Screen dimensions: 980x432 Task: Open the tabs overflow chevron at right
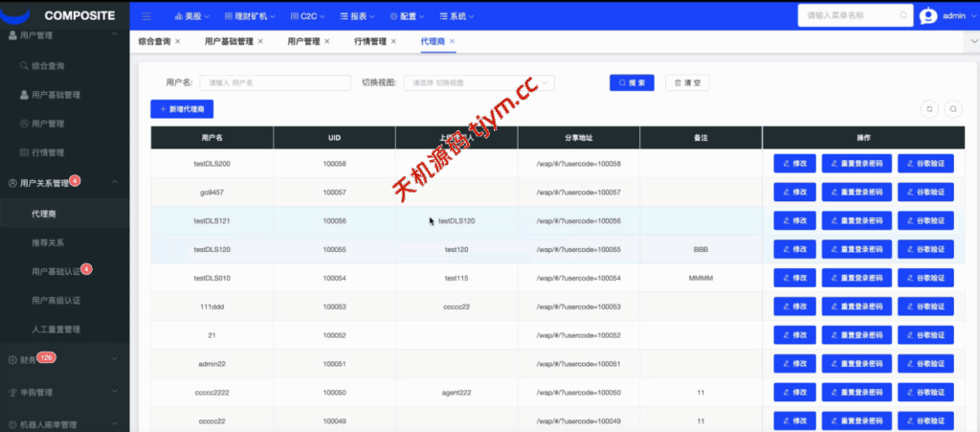point(973,41)
